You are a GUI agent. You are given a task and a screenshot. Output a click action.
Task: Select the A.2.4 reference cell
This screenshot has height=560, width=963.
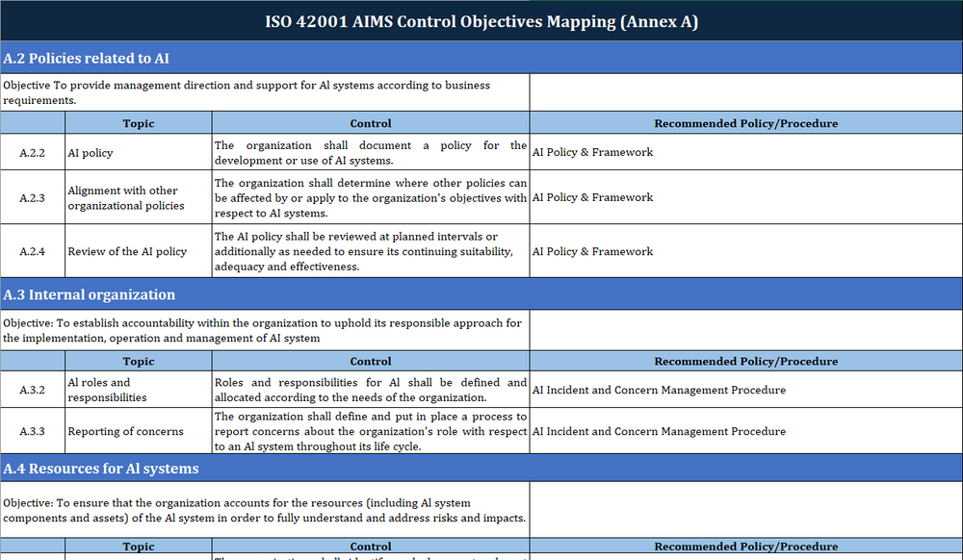(33, 251)
